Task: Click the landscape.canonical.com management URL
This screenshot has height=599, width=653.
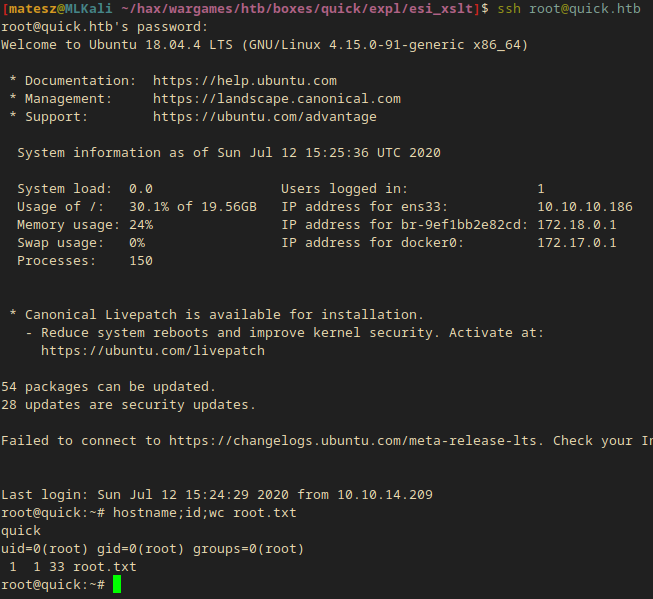Action: [277, 99]
